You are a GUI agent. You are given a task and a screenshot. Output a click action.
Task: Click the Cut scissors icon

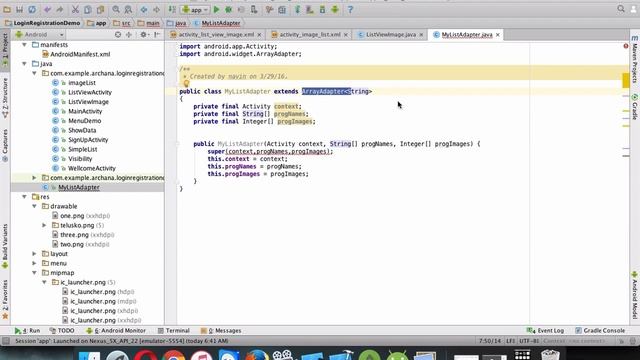[x=76, y=9]
